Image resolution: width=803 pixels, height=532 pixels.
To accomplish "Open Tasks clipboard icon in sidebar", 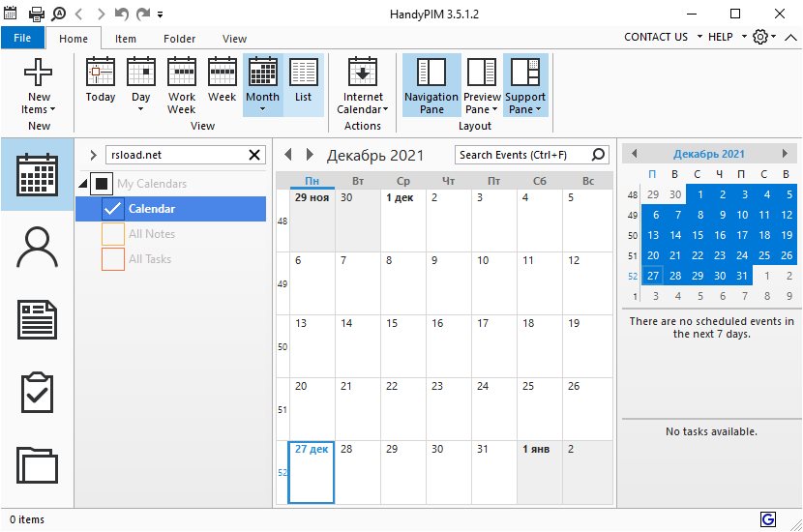I will click(38, 392).
